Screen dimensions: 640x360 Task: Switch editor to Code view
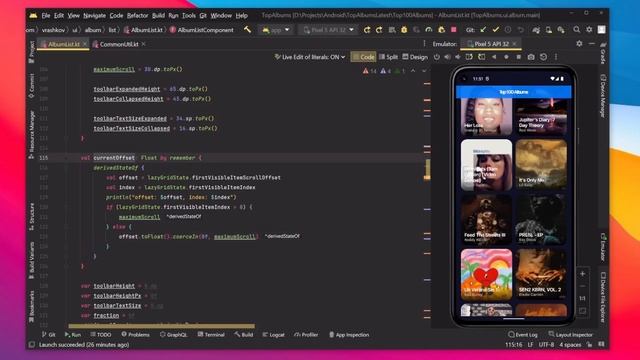pyautogui.click(x=363, y=57)
